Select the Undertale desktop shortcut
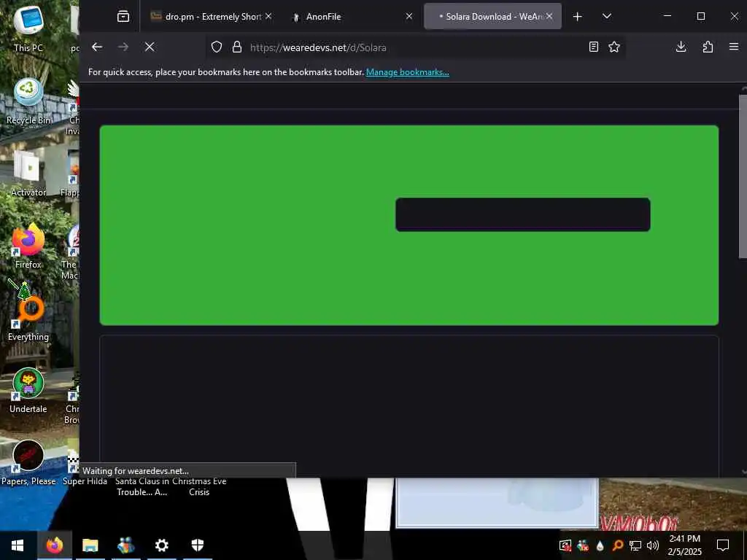The width and height of the screenshot is (747, 560). 28,391
